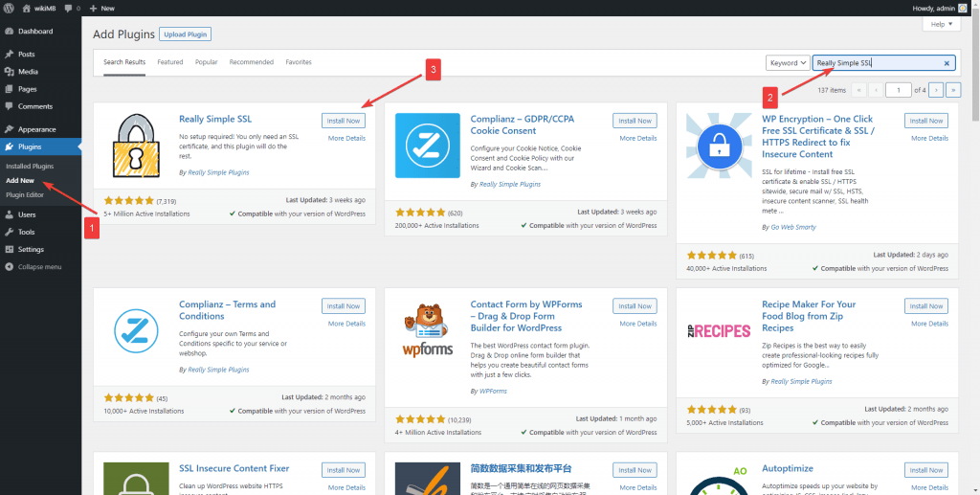Open the Keyword search type dropdown

pos(788,63)
